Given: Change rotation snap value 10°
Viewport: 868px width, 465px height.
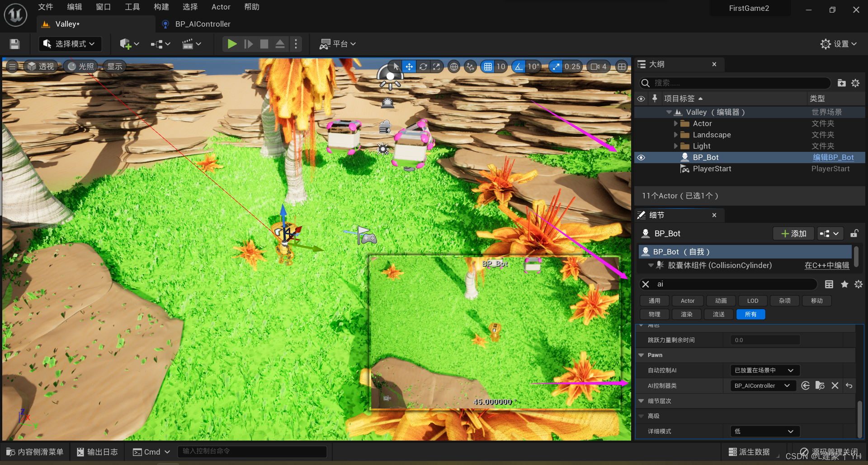Looking at the screenshot, I should click(533, 66).
